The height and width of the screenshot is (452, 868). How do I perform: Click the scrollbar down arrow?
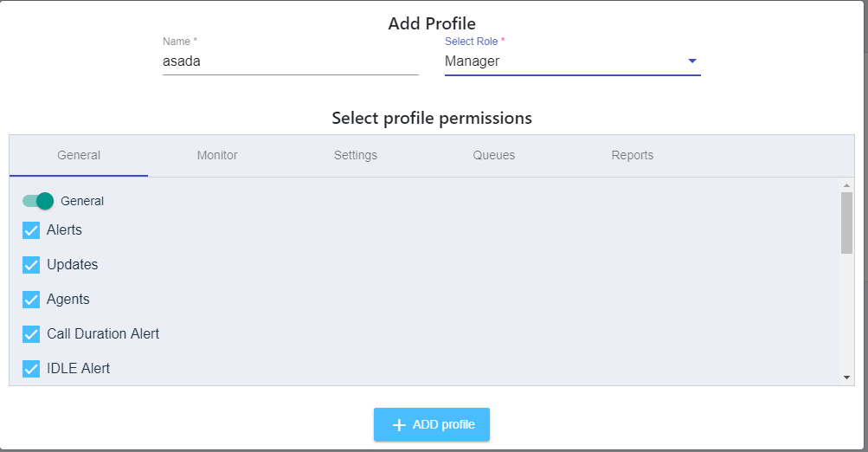[x=846, y=378]
